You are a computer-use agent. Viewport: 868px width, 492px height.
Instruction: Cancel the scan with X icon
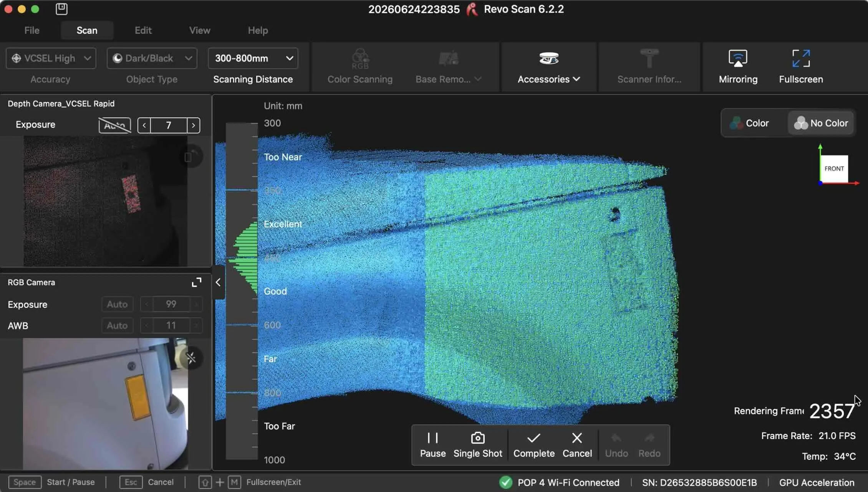click(577, 445)
